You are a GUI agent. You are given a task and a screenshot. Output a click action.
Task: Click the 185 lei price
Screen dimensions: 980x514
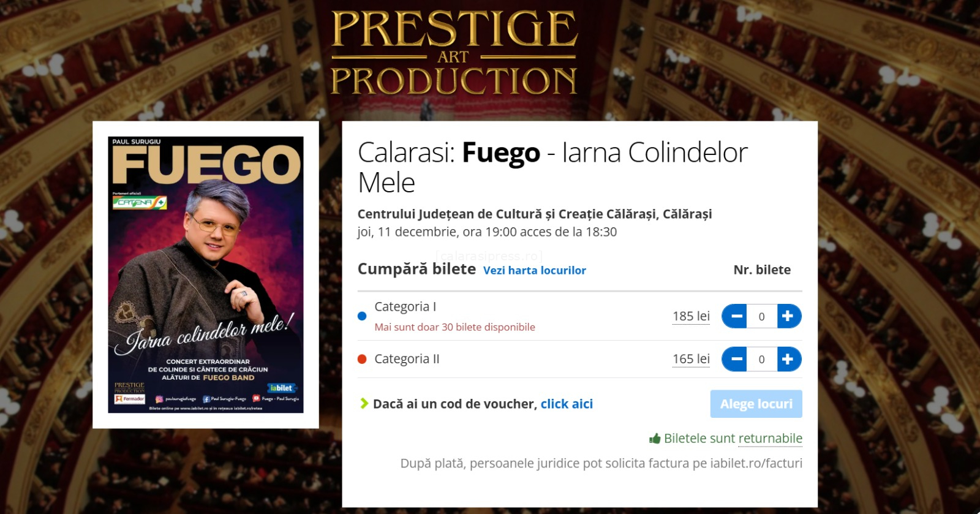click(691, 316)
